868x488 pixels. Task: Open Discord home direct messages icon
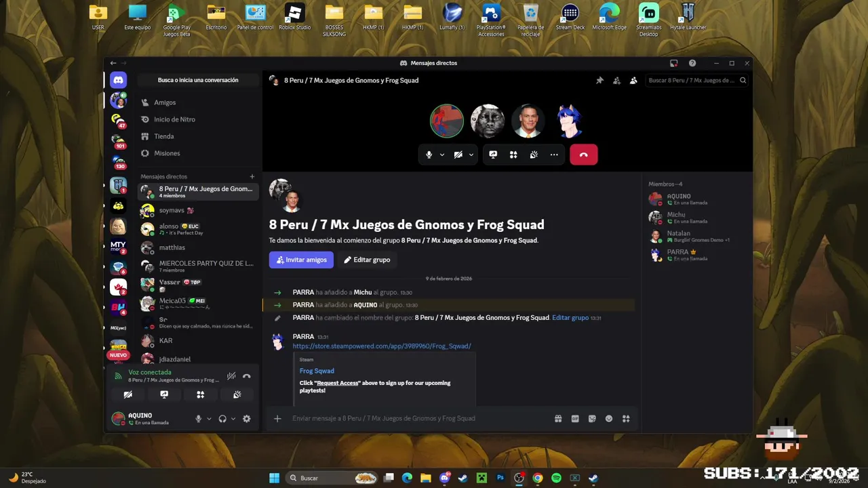click(119, 80)
